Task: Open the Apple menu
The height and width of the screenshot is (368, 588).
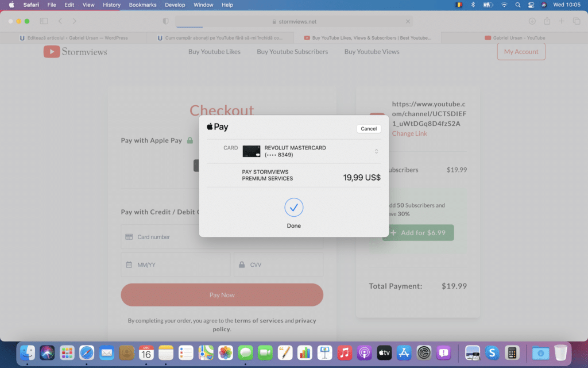Action: 11,5
